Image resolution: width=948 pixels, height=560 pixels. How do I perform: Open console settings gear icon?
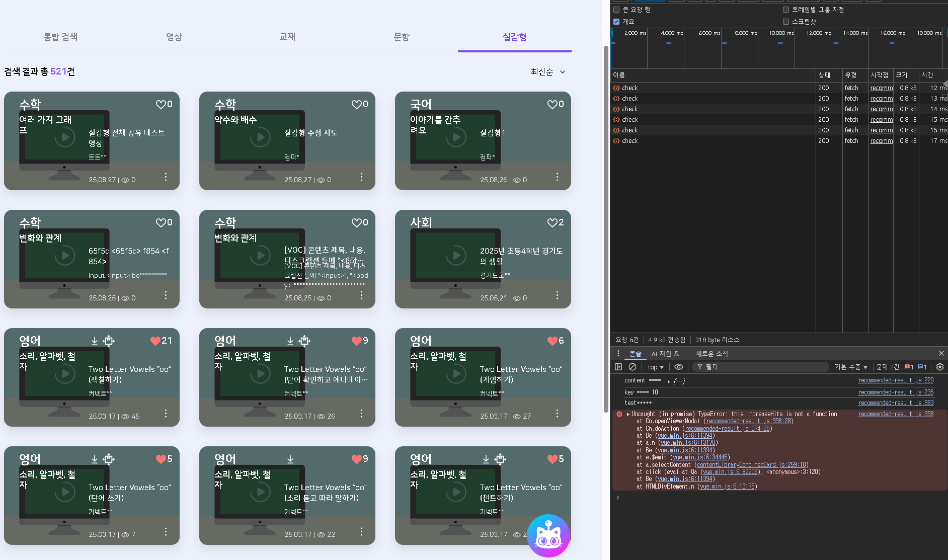pos(939,367)
